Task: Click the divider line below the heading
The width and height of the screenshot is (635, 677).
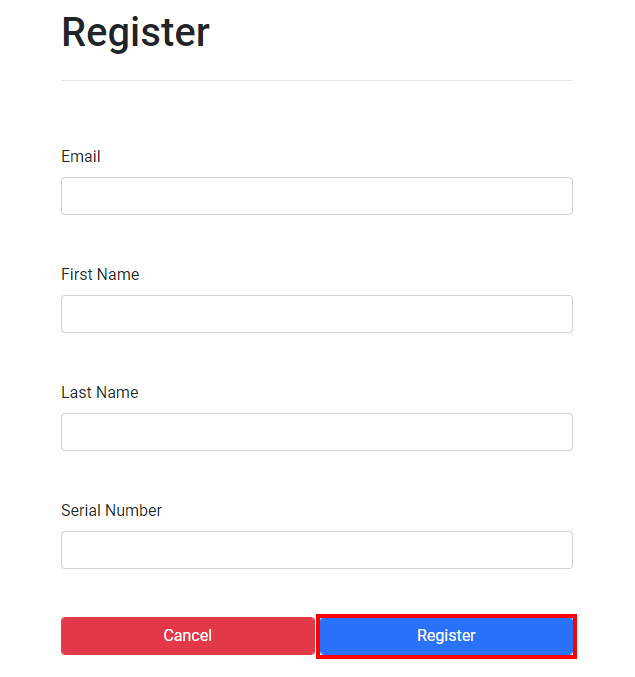Action: 316,80
